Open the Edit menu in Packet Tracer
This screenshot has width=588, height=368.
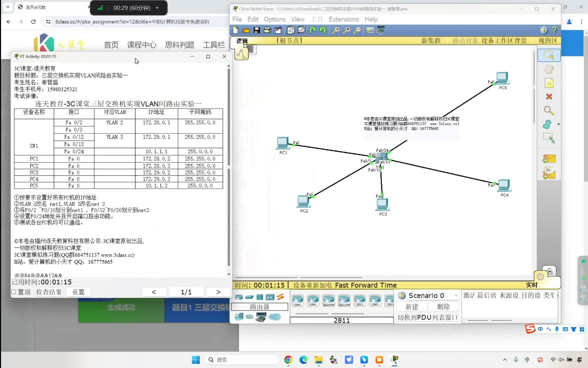click(x=253, y=19)
